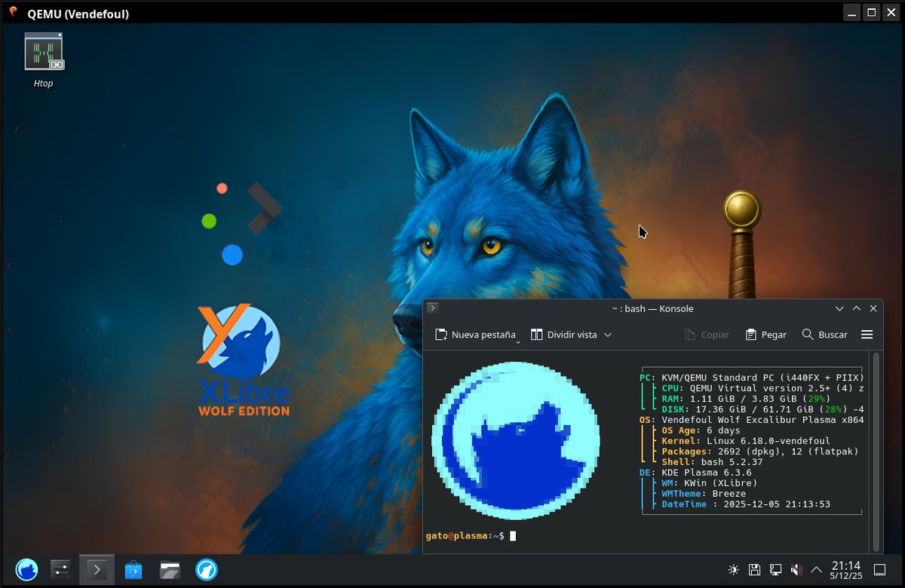Image resolution: width=905 pixels, height=588 pixels.
Task: Click the WM: KWin (XLibre) line
Action: click(709, 482)
